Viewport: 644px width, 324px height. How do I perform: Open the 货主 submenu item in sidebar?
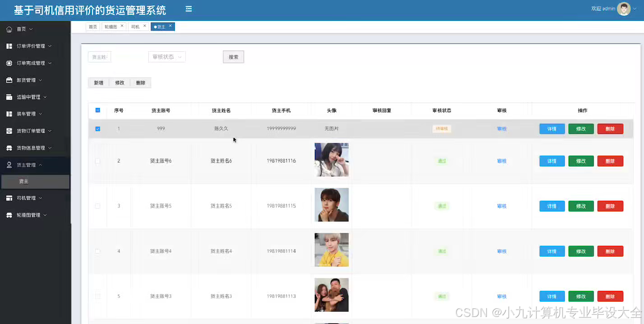click(x=35, y=182)
